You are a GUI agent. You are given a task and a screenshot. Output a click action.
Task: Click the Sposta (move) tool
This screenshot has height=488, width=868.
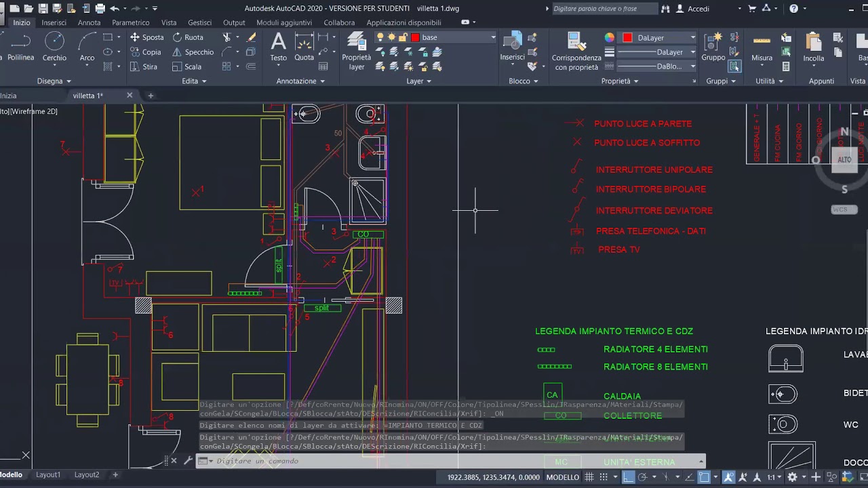(146, 37)
